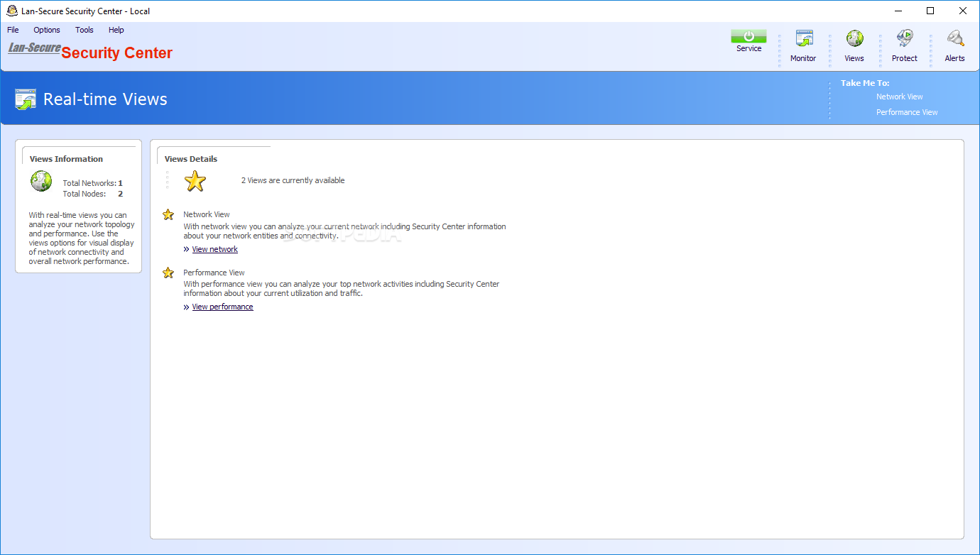Open the Monitor section icon
The height and width of the screenshot is (555, 980).
pos(804,38)
